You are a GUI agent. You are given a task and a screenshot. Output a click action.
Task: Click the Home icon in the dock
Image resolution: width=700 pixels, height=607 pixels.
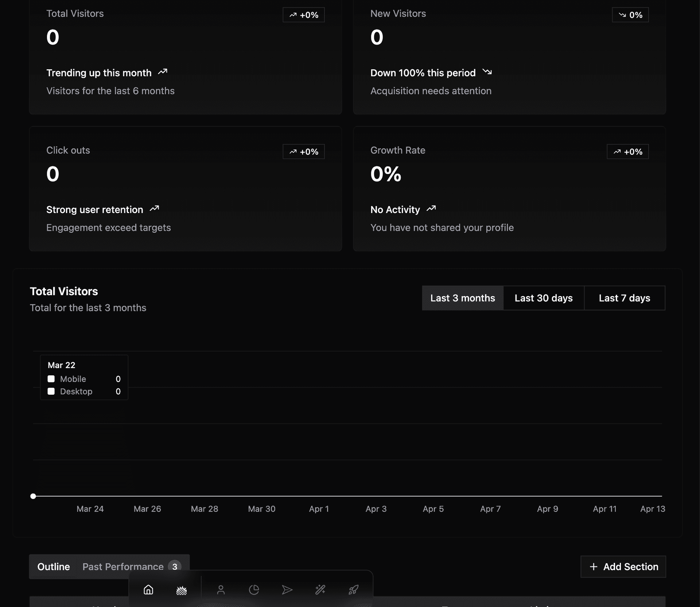pos(148,589)
